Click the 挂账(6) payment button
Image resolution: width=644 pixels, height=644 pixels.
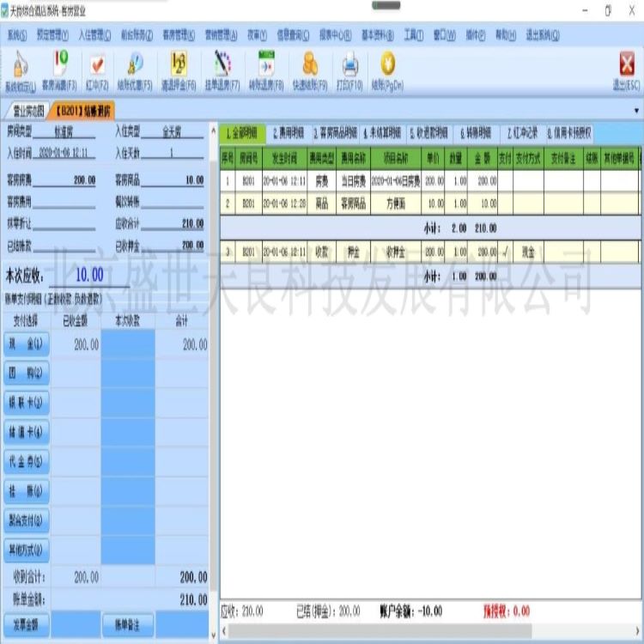[x=27, y=491]
